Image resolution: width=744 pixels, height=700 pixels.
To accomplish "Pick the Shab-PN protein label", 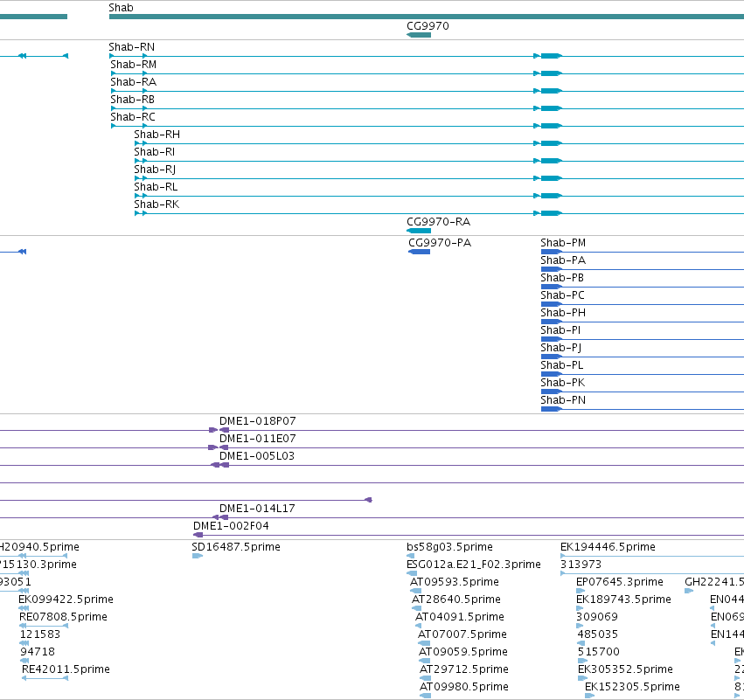I will coord(563,400).
